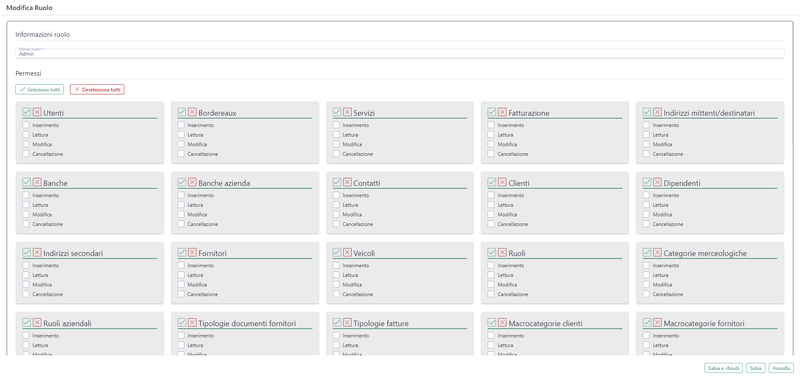Check Lettura under Indirizzi mittenti/destinatari
Image resolution: width=800 pixels, height=380 pixels.
pos(646,135)
